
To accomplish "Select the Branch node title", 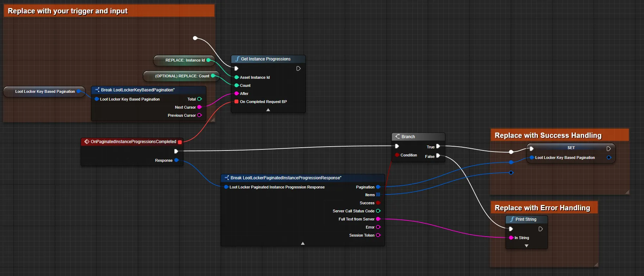I will [x=408, y=137].
